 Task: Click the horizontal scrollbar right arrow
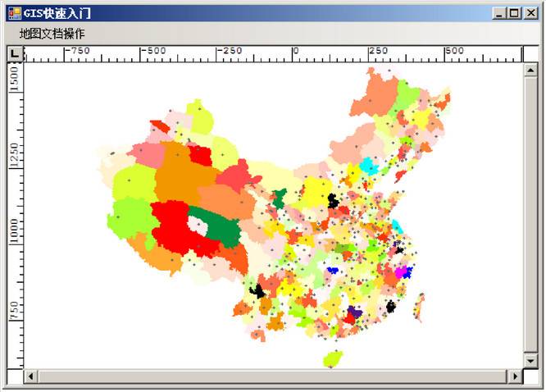[515, 376]
